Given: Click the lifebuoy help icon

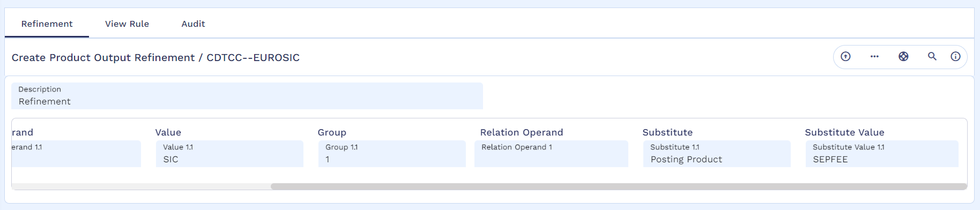Looking at the screenshot, I should (903, 56).
